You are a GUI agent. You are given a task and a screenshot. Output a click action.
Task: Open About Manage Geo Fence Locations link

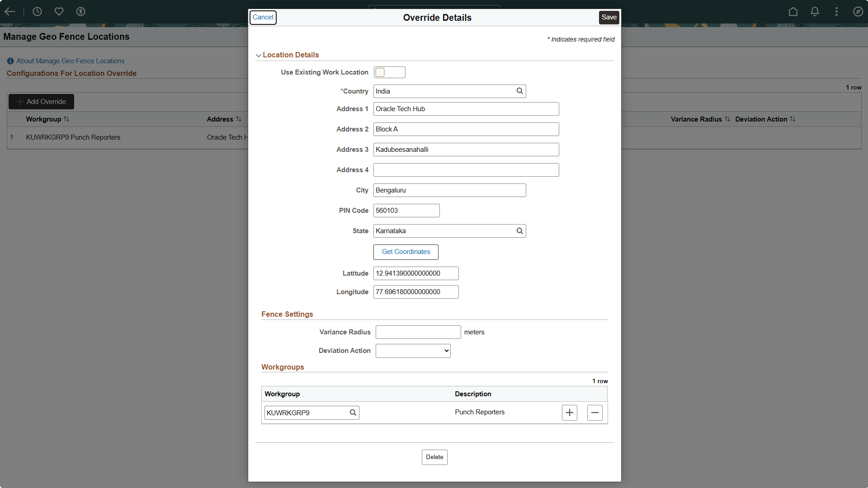click(x=70, y=61)
